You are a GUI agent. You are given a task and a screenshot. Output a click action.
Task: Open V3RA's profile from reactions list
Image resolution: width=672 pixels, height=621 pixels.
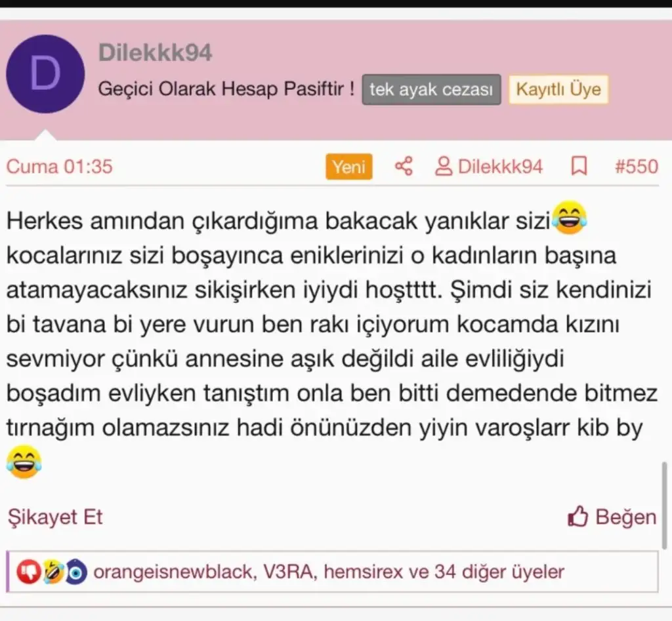(289, 572)
